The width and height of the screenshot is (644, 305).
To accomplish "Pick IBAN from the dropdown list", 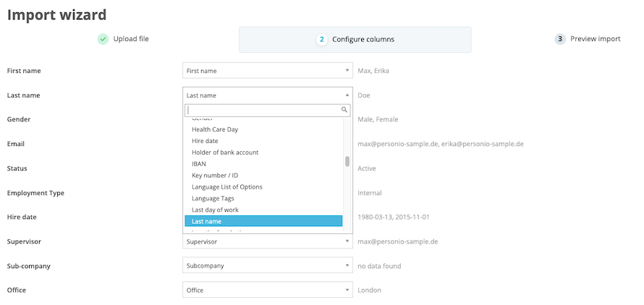I will coord(199,164).
